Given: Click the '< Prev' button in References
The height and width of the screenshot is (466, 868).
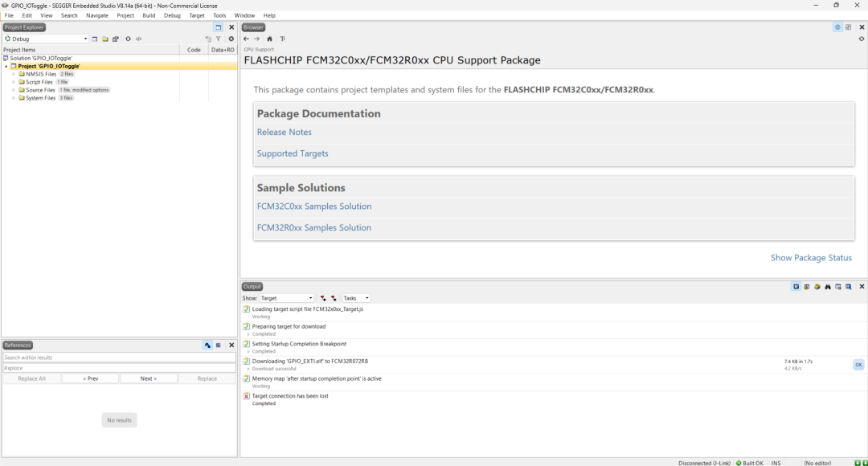Looking at the screenshot, I should 90,378.
